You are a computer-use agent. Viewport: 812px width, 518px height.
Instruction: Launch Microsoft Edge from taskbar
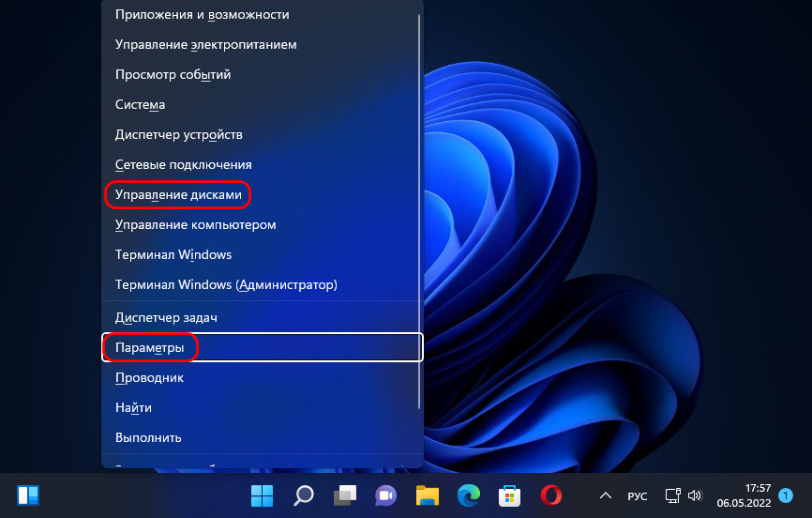[469, 495]
